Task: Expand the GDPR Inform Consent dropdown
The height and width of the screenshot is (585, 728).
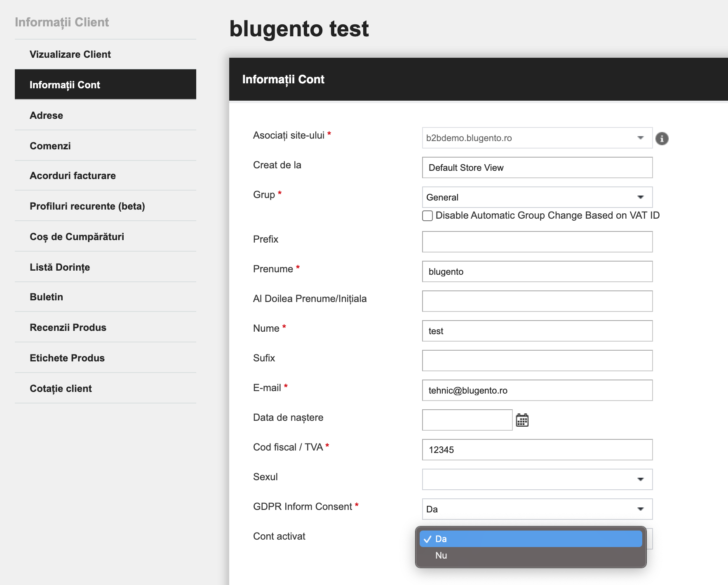Action: click(x=537, y=509)
